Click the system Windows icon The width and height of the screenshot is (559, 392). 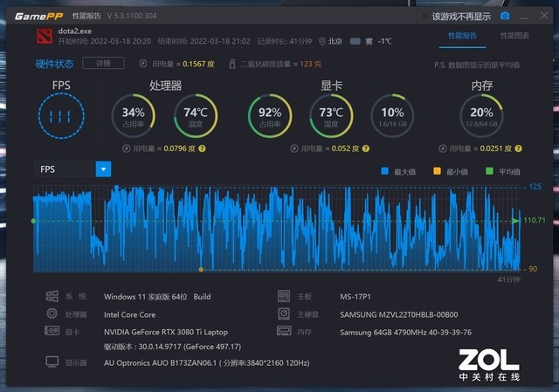tap(52, 296)
